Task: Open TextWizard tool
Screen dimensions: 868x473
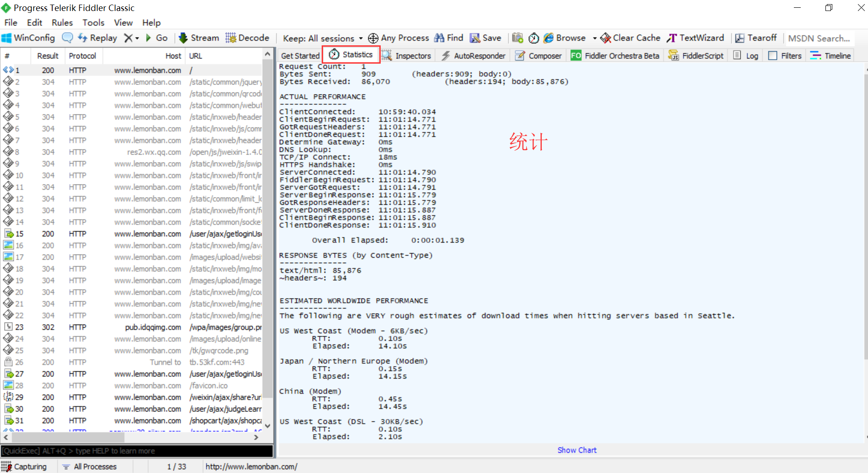Action: pos(695,38)
